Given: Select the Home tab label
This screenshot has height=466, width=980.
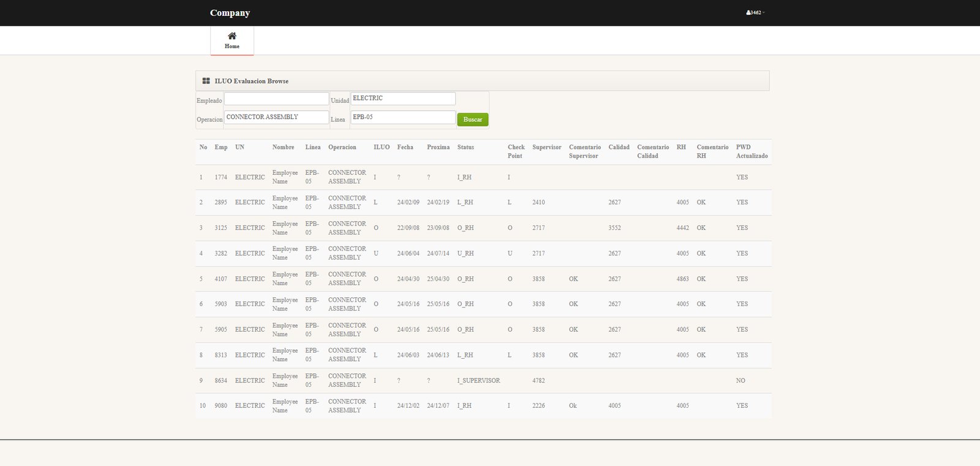Looking at the screenshot, I should click(x=232, y=47).
